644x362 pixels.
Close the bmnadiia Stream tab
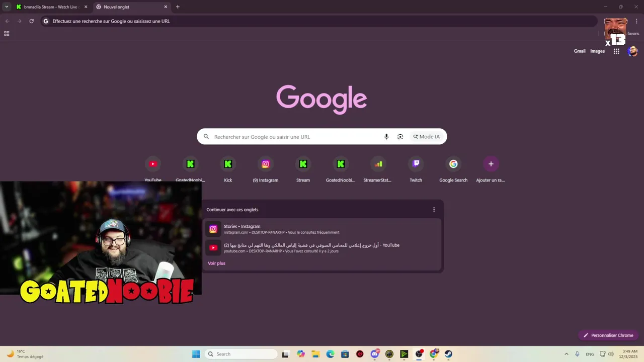tap(86, 7)
